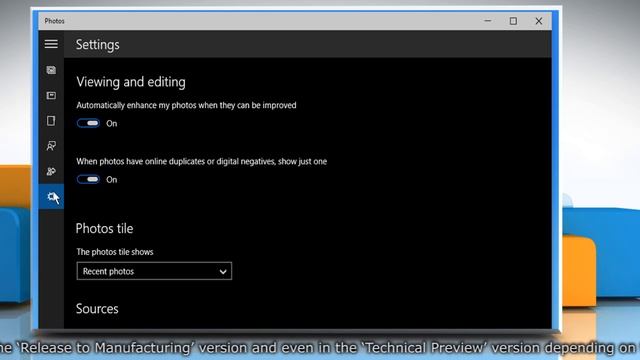This screenshot has width=640, height=360.
Task: Click the Viewing and editing heading
Action: [131, 82]
